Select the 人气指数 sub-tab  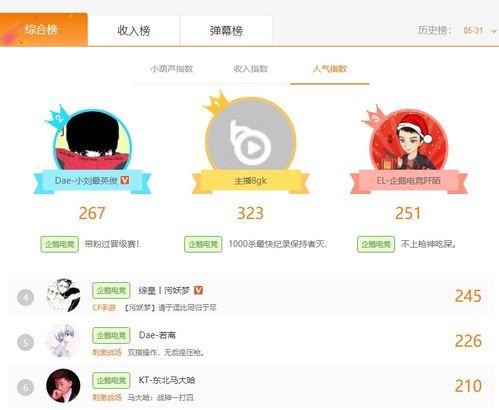[330, 69]
